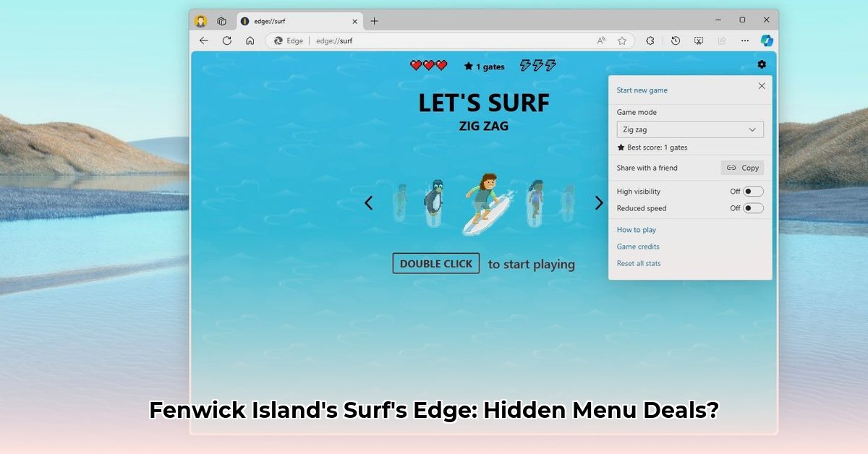Click the lightning bolts boost indicator
This screenshot has width=868, height=454.
[x=538, y=66]
